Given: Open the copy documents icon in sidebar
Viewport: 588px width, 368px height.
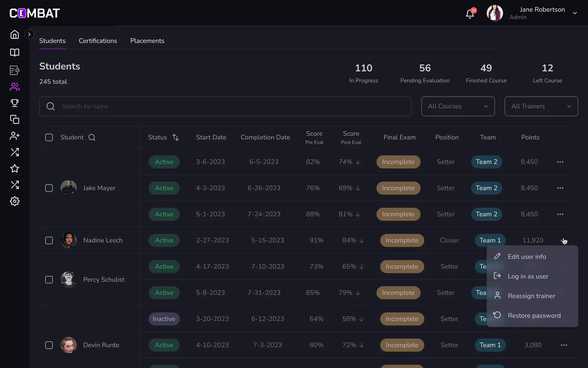Looking at the screenshot, I should [x=15, y=119].
